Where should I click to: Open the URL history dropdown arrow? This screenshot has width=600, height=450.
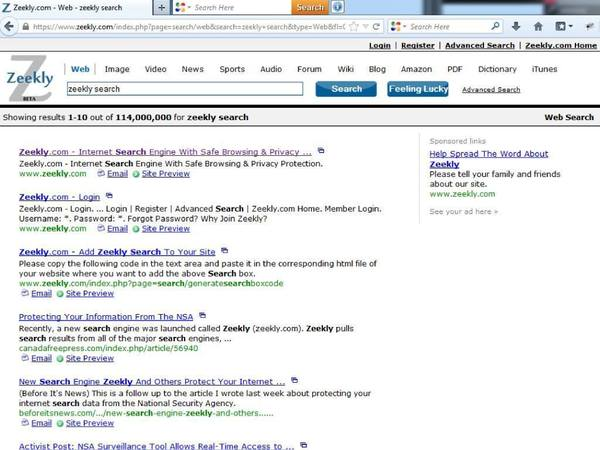[365, 26]
